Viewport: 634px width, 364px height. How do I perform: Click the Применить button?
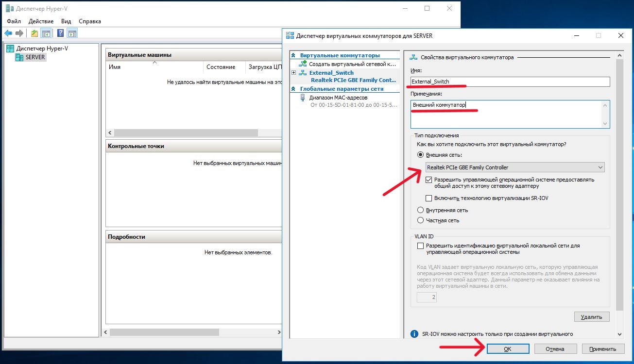[x=602, y=349]
